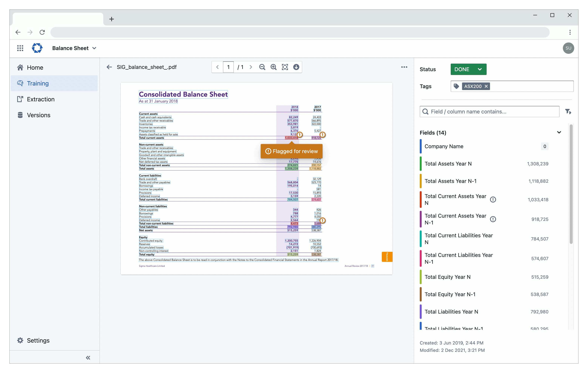The image size is (588, 373).
Task: Collapse the Fields (14) section
Action: pyautogui.click(x=559, y=132)
